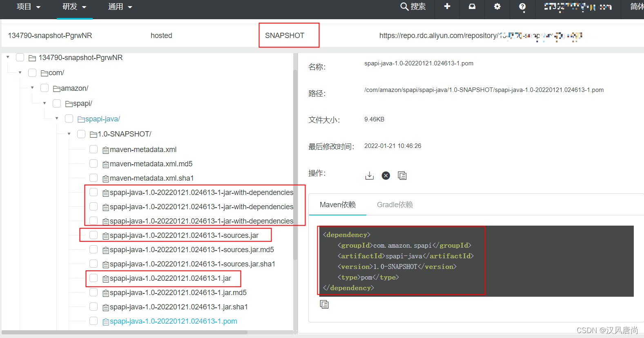Viewport: 644px width, 338px height.
Task: Select spapi-java-1.0-20220121.024613-1.jar.md5 file
Action: click(x=178, y=293)
